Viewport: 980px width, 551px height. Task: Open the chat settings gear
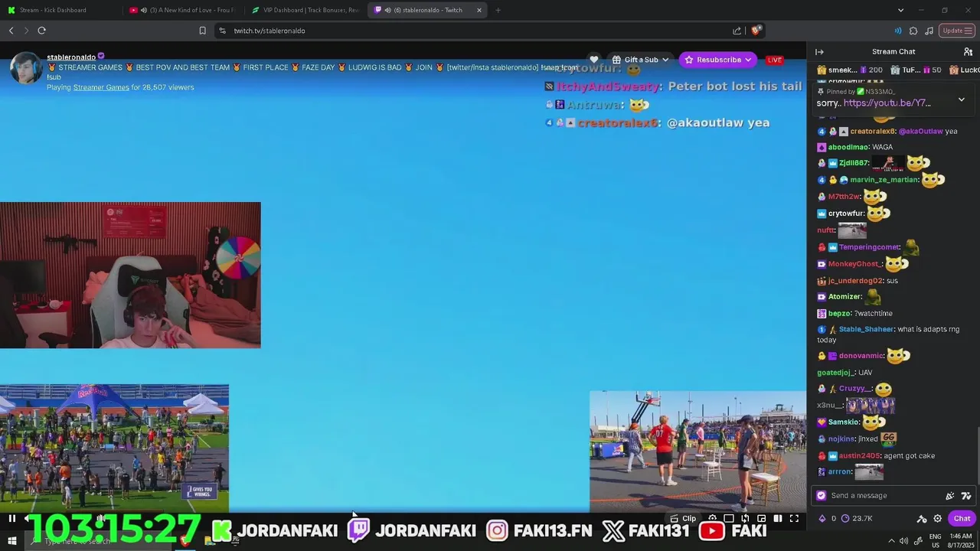[937, 518]
